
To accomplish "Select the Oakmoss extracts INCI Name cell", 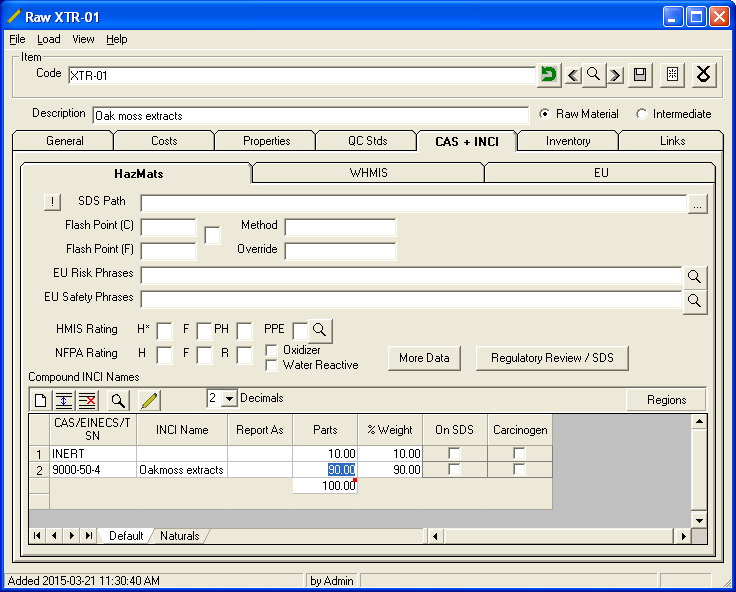I will click(182, 469).
